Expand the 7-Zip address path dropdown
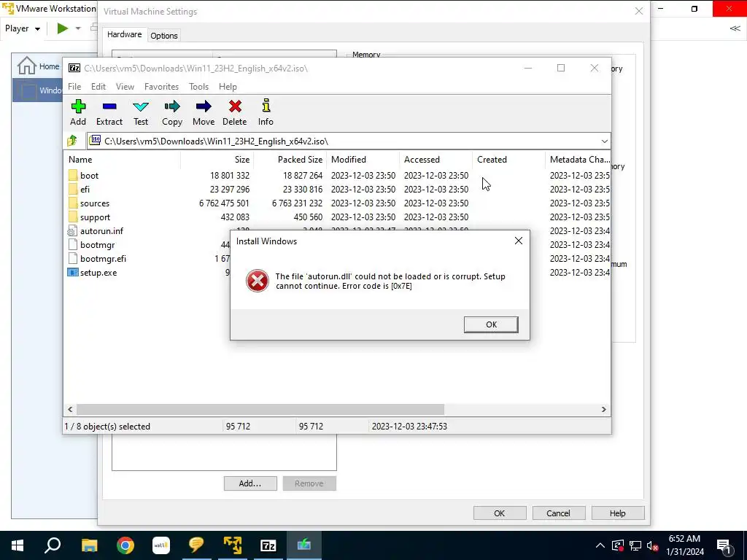The height and width of the screenshot is (560, 747). click(604, 141)
